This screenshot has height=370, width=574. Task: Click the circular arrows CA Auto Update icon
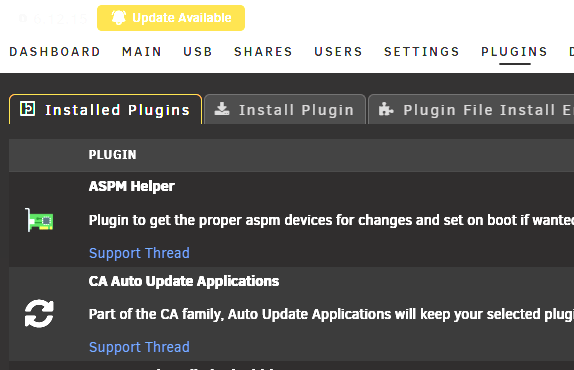click(39, 314)
